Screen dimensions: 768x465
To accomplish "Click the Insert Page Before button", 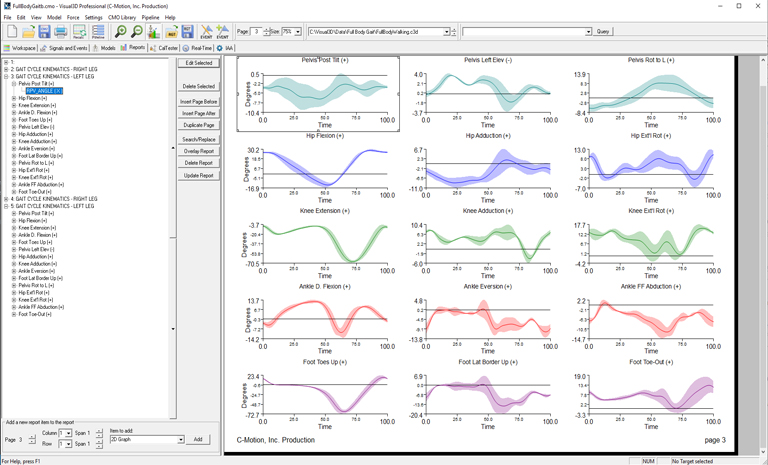I will (x=199, y=101).
